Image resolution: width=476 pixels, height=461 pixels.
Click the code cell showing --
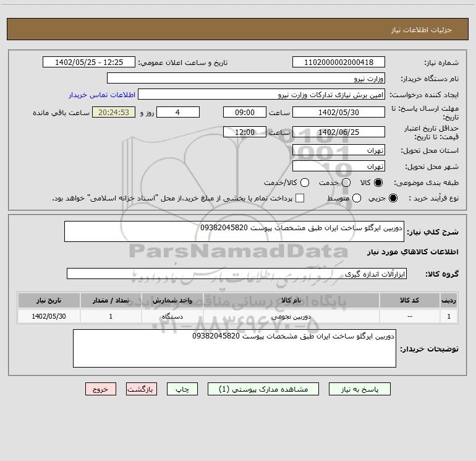pos(409,316)
